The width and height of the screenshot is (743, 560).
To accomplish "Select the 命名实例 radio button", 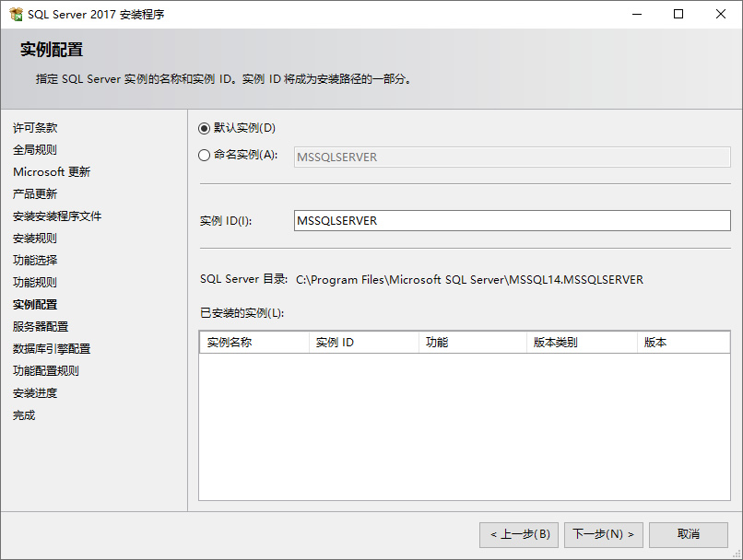I will click(205, 156).
